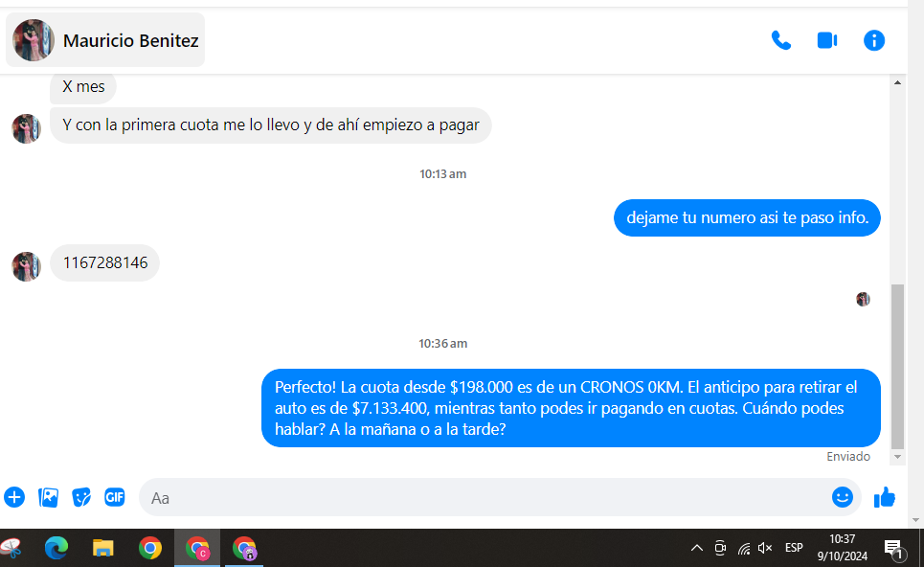
Task: Click the 10:36 am timestamp
Action: (x=442, y=343)
